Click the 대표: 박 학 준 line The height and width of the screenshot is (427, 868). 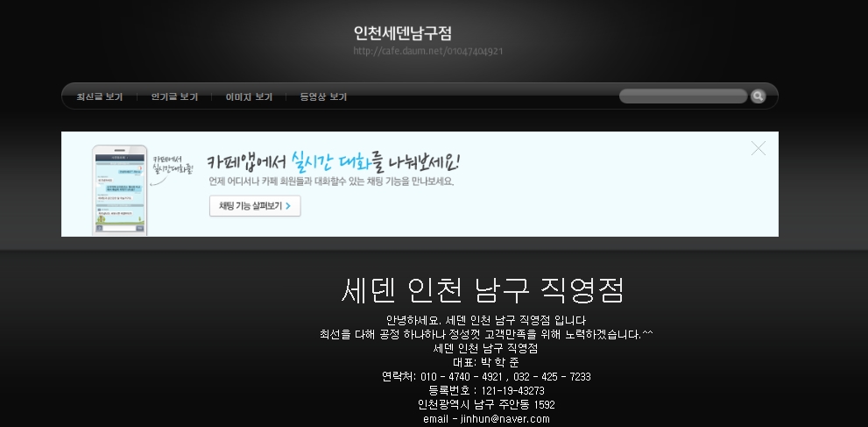click(486, 363)
